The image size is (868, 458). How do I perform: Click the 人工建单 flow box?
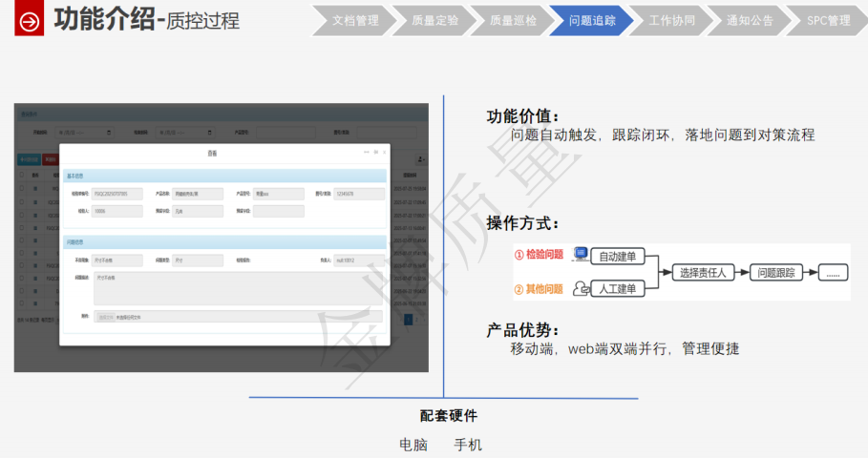click(x=617, y=288)
